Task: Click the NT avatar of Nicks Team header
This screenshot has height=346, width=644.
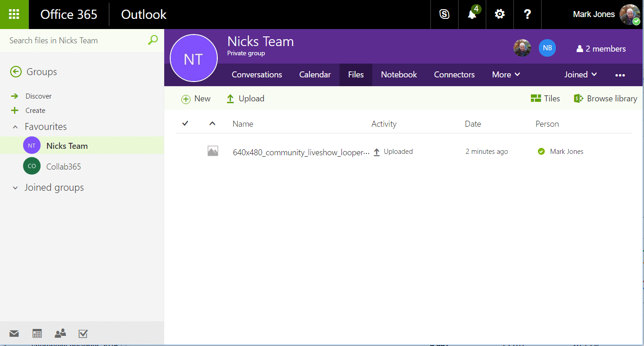Action: (193, 58)
